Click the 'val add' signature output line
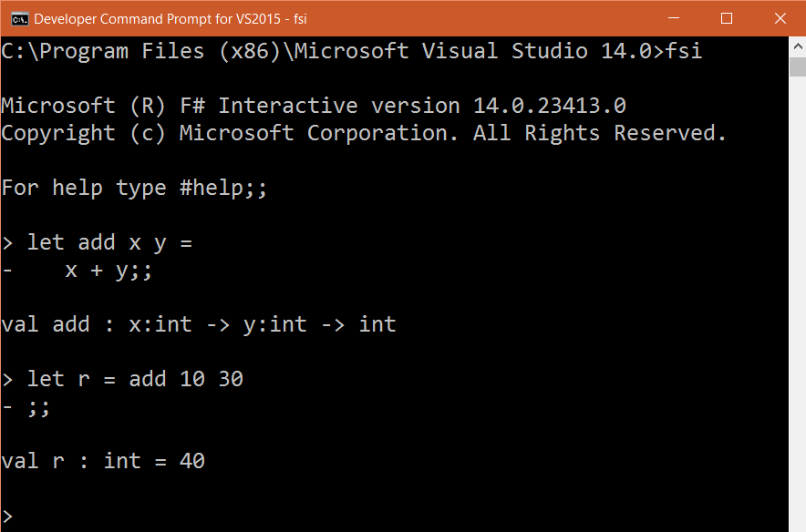 coord(199,324)
